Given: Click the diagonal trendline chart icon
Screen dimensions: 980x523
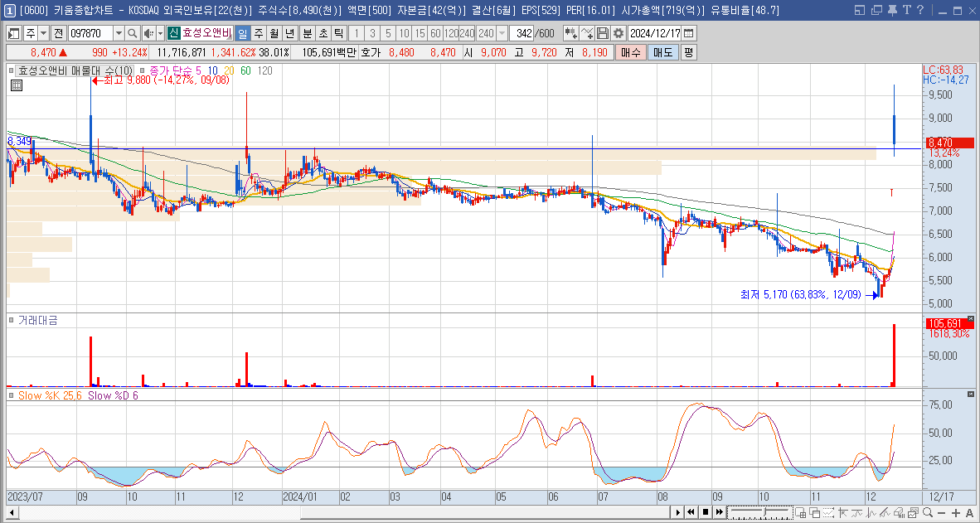Looking at the screenshot, I should tap(885, 512).
